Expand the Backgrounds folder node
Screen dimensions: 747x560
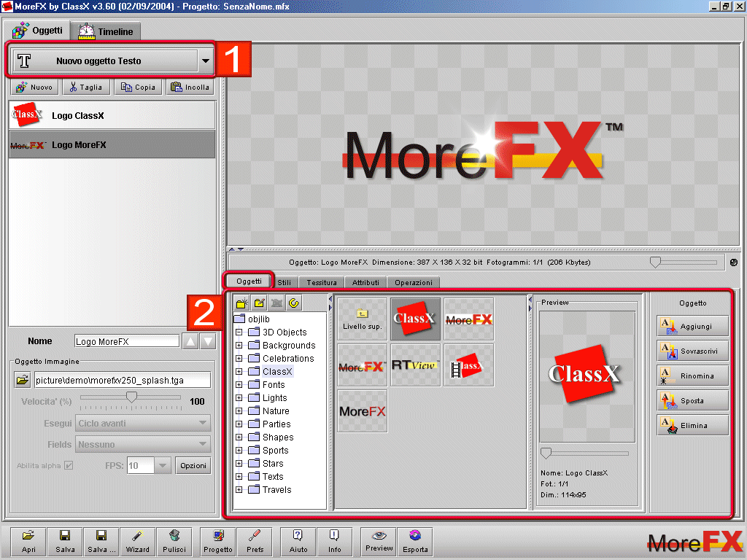coord(239,346)
